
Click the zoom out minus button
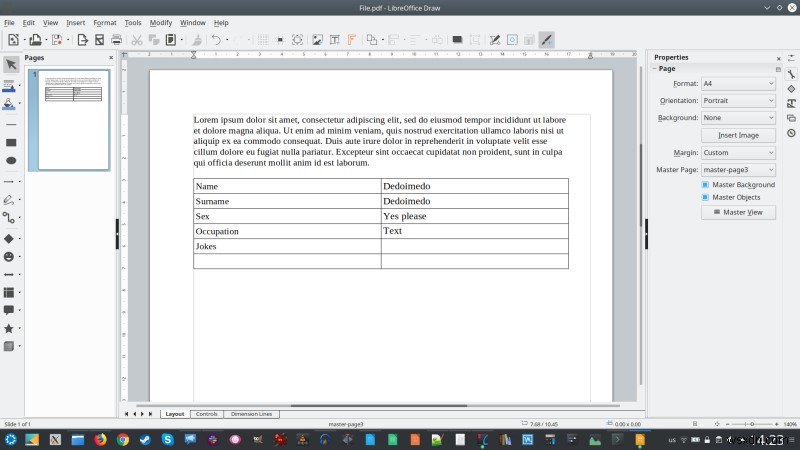(728, 424)
